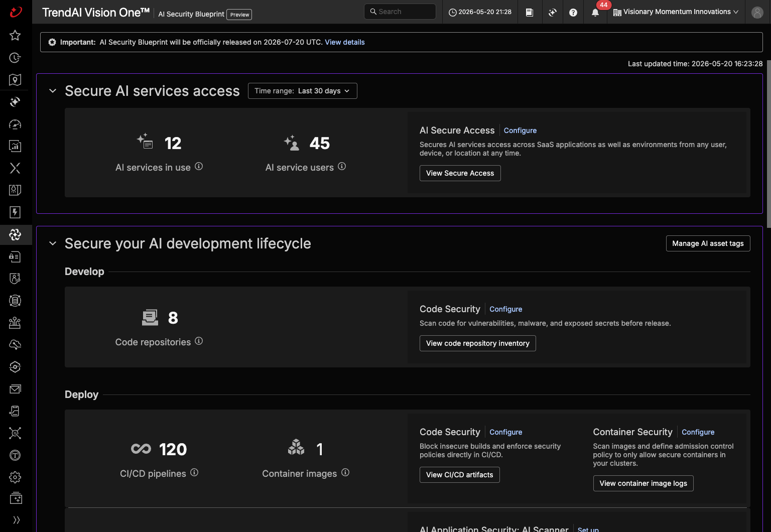Open the settings gear icon in sidebar

point(15,477)
